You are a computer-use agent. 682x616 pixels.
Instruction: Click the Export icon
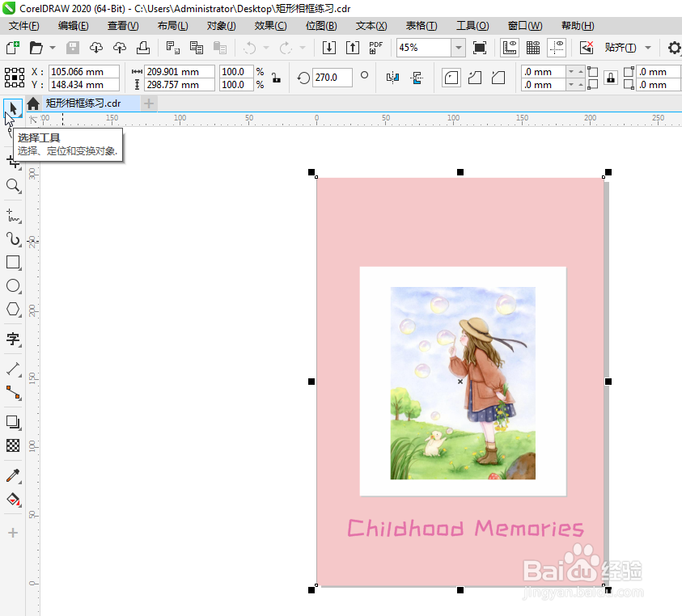pos(352,48)
